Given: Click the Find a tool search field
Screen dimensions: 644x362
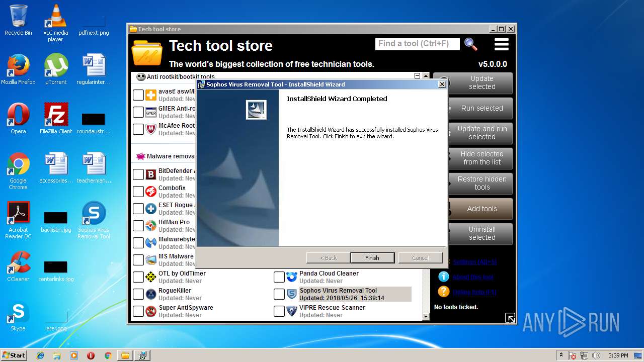Looking at the screenshot, I should coord(418,44).
